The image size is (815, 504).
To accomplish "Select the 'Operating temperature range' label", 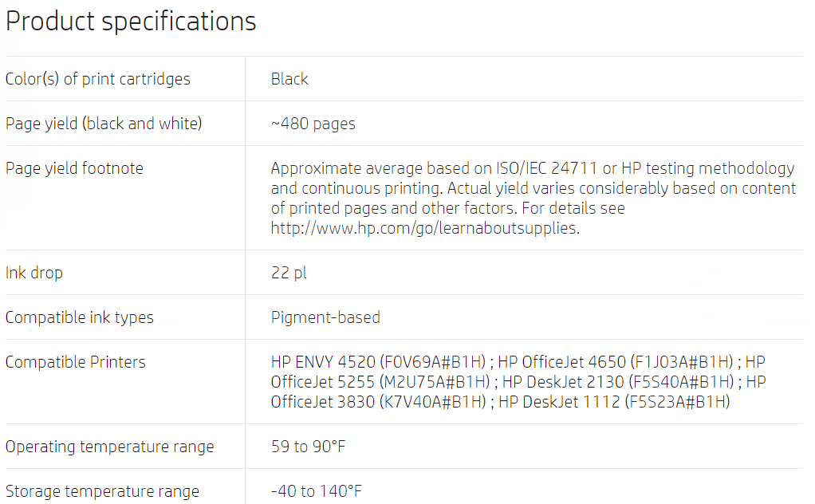I will (110, 447).
